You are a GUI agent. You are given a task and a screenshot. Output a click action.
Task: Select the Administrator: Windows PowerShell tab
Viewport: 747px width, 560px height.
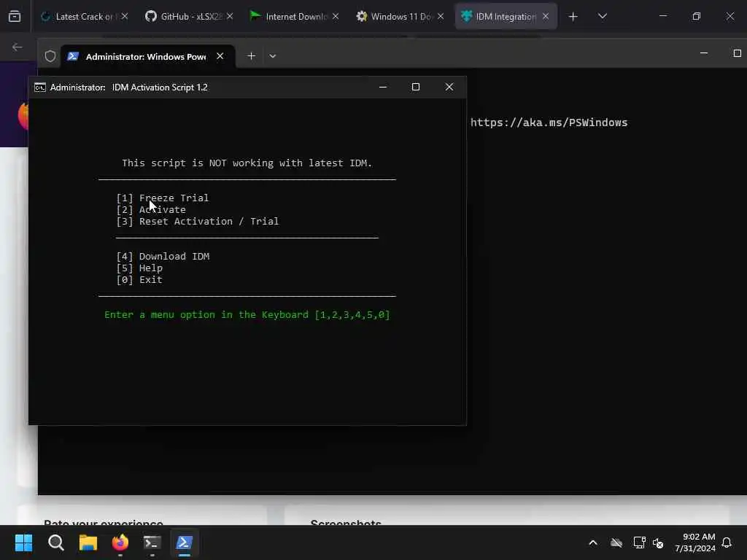point(147,56)
